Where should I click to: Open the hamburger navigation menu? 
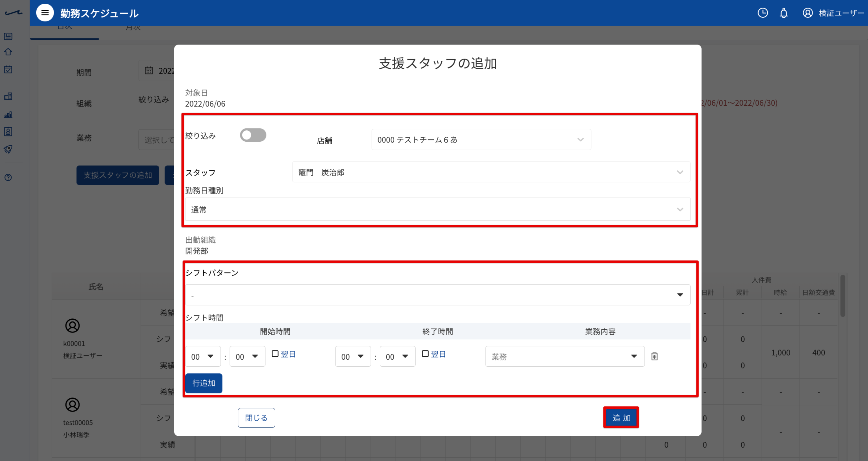point(45,13)
